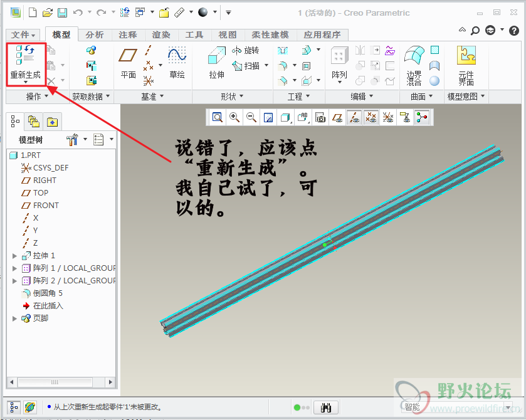
Task: Click the model tree horizontal scrollbar thumb
Action: (x=55, y=382)
